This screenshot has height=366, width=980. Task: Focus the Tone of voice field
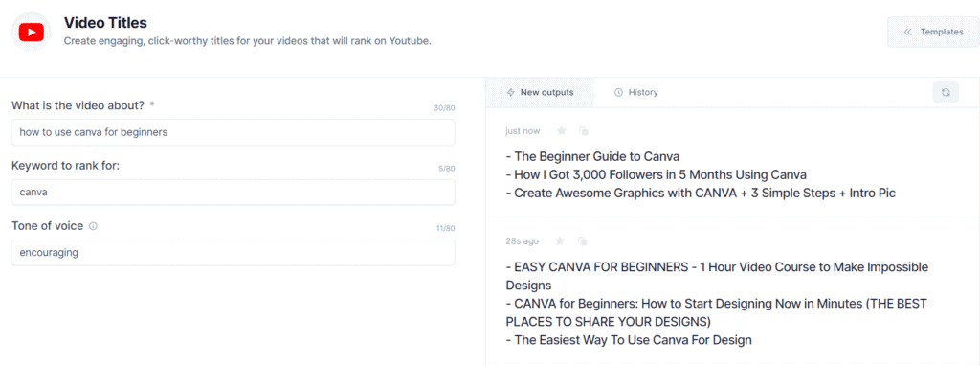tap(234, 253)
